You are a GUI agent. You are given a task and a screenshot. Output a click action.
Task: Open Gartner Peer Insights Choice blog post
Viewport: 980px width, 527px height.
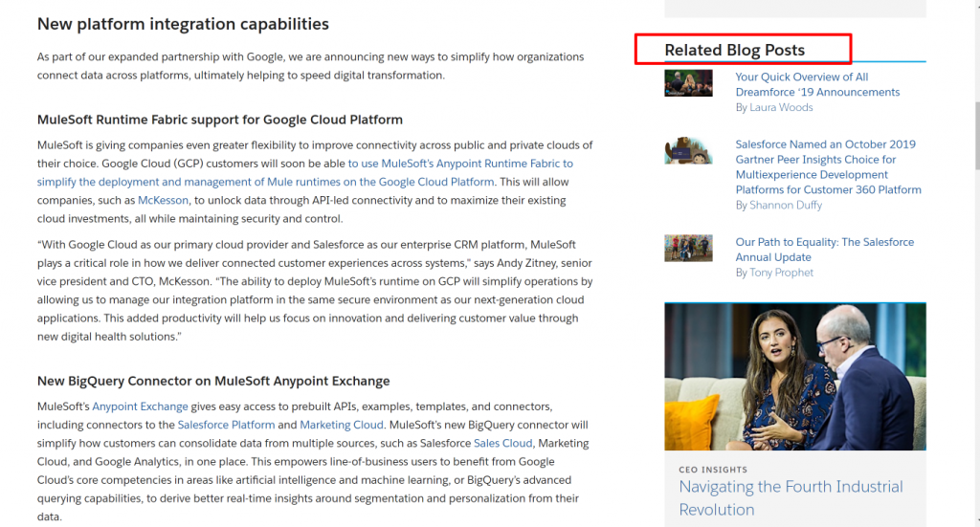pos(827,166)
